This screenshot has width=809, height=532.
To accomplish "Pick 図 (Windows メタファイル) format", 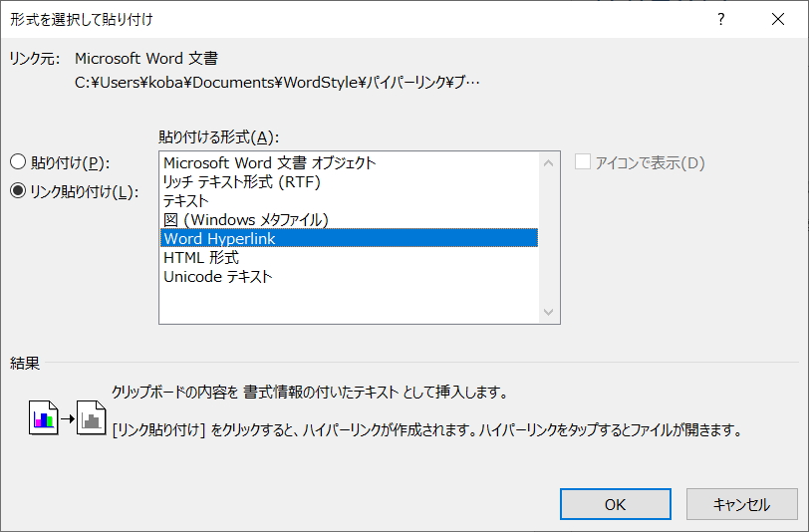I will [245, 219].
